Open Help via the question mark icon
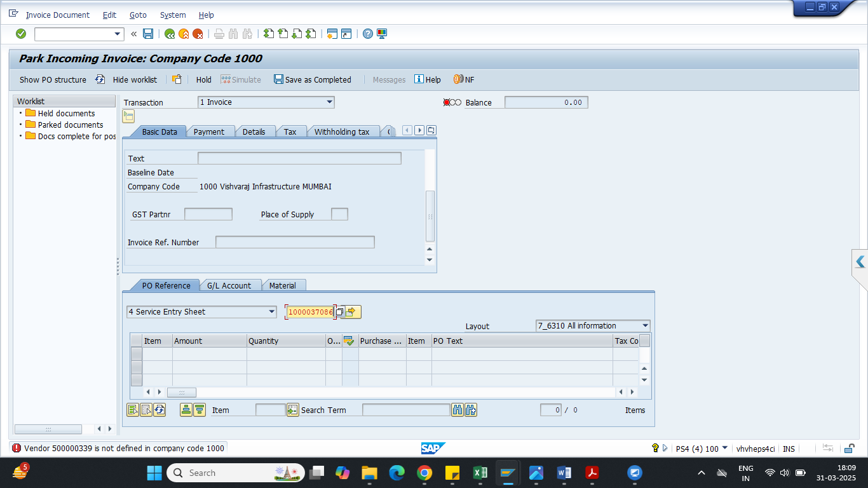Screen dimensions: 868x488 (x=368, y=34)
